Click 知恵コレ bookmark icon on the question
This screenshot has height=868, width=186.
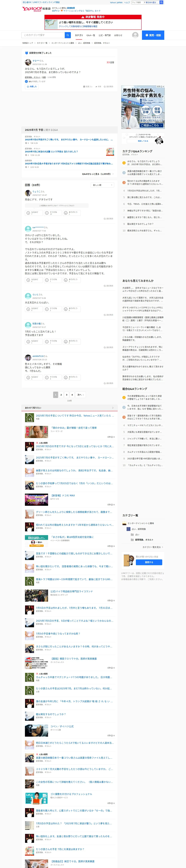point(88,87)
